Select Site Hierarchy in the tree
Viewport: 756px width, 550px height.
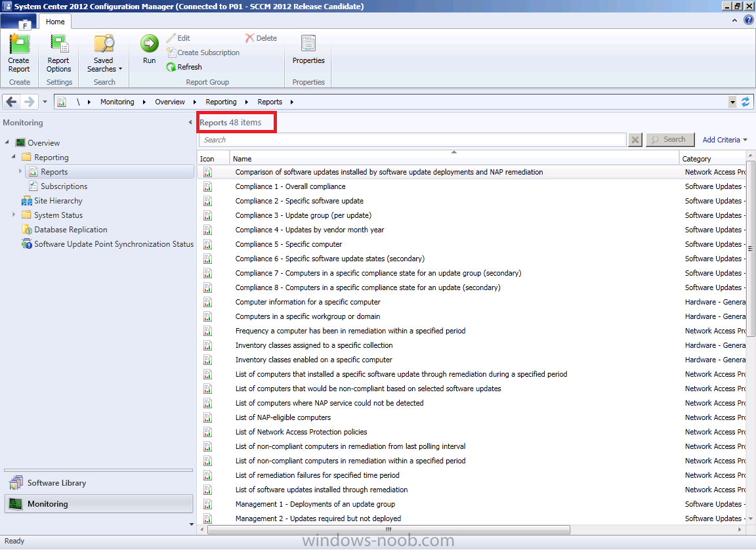[52, 201]
